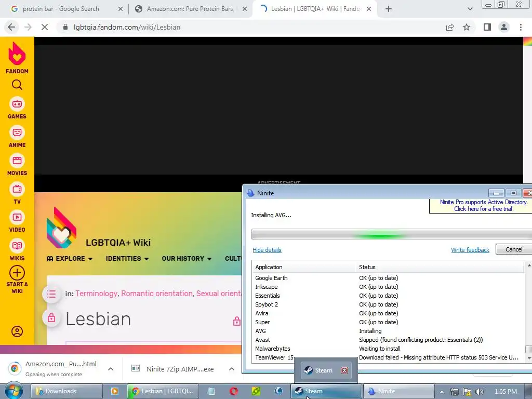Click Hide details link in Ninite
This screenshot has height=399, width=532.
point(267,250)
